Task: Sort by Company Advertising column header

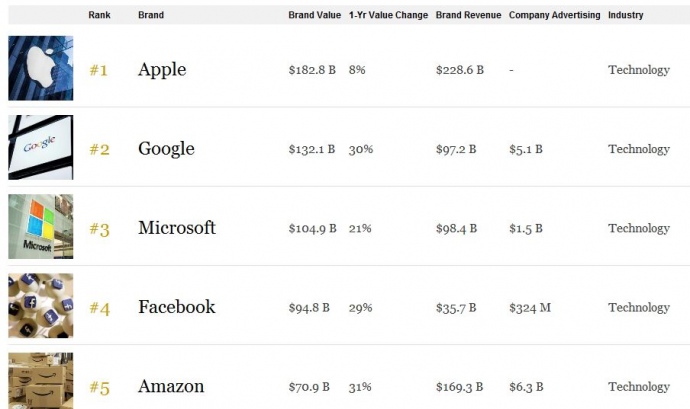Action: (554, 16)
